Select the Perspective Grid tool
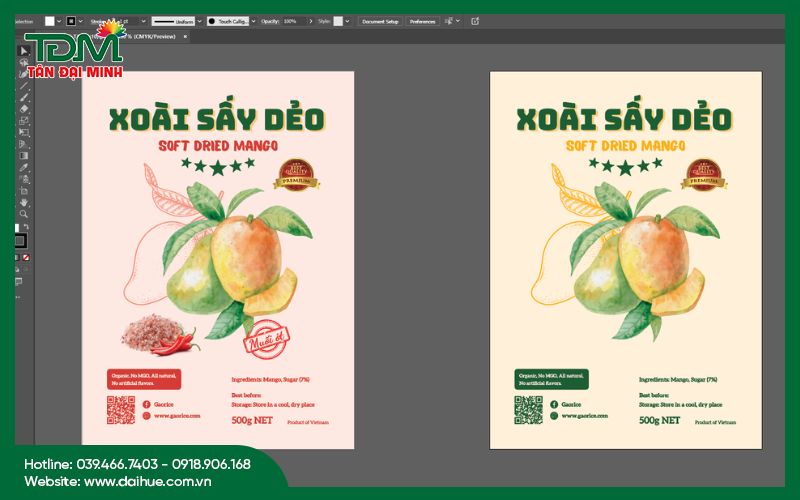The height and width of the screenshot is (500, 800). [x=23, y=144]
